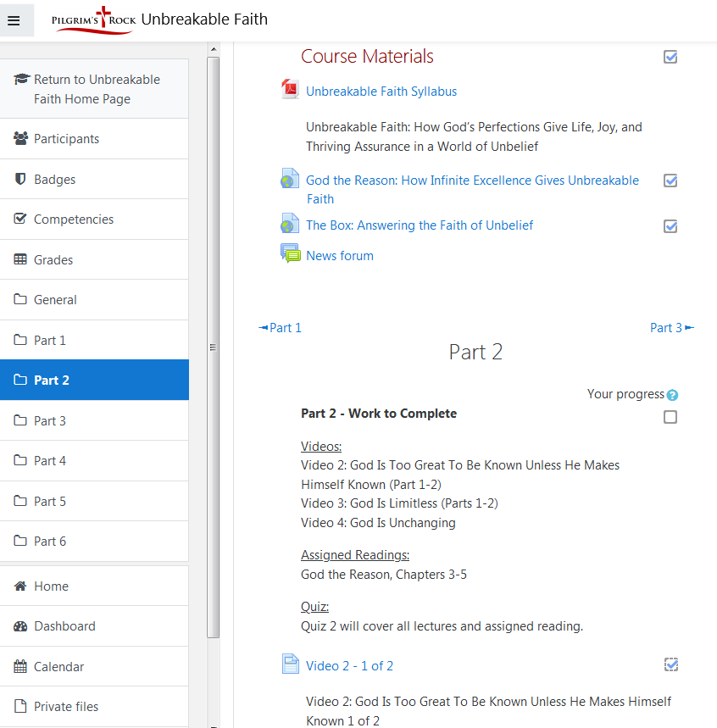Click the News forum chat icon
The width and height of the screenshot is (717, 728).
[291, 254]
